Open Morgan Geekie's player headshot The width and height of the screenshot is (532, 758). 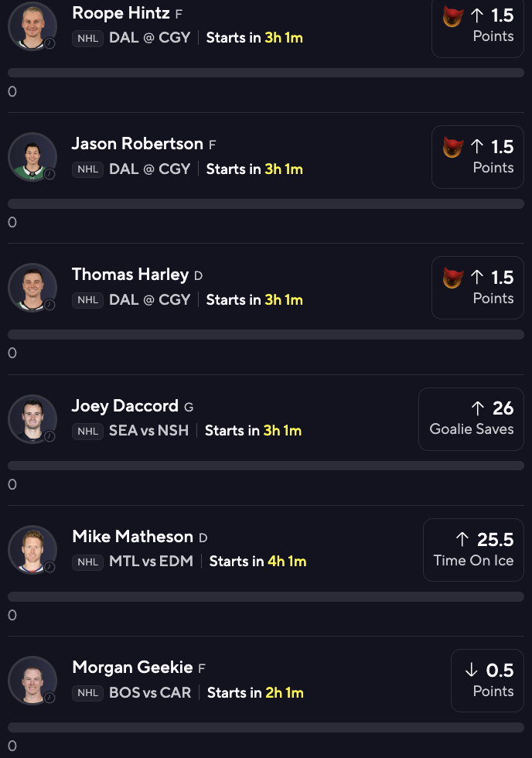point(32,681)
